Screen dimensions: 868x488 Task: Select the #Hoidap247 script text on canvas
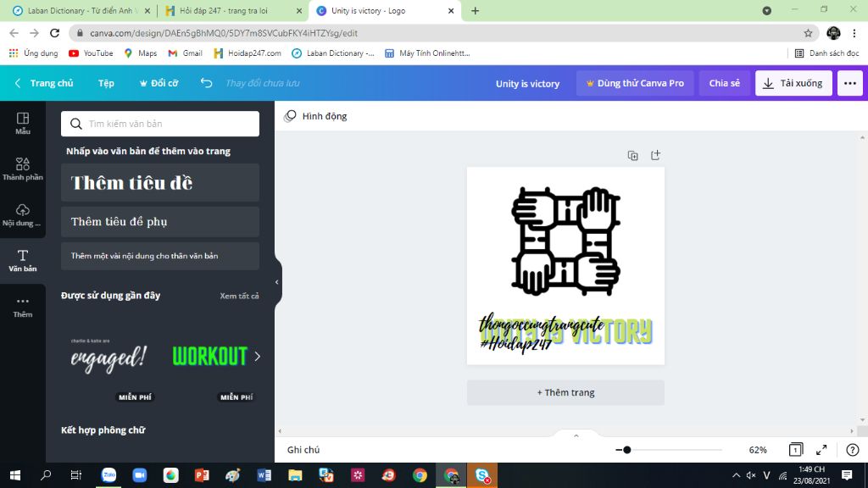pyautogui.click(x=516, y=344)
